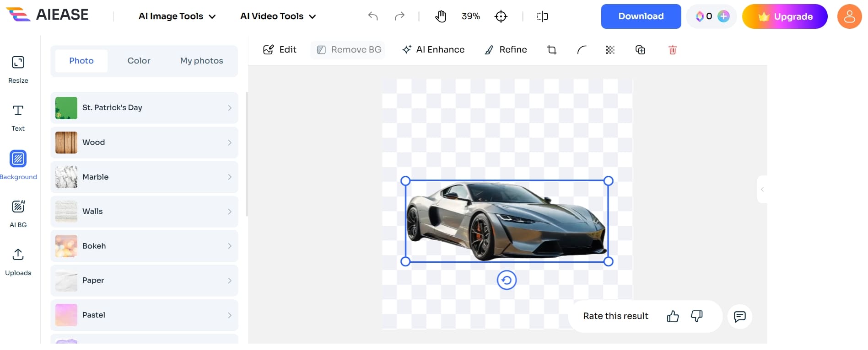Click the category list scrollbar
The image size is (868, 350).
pos(247,154)
